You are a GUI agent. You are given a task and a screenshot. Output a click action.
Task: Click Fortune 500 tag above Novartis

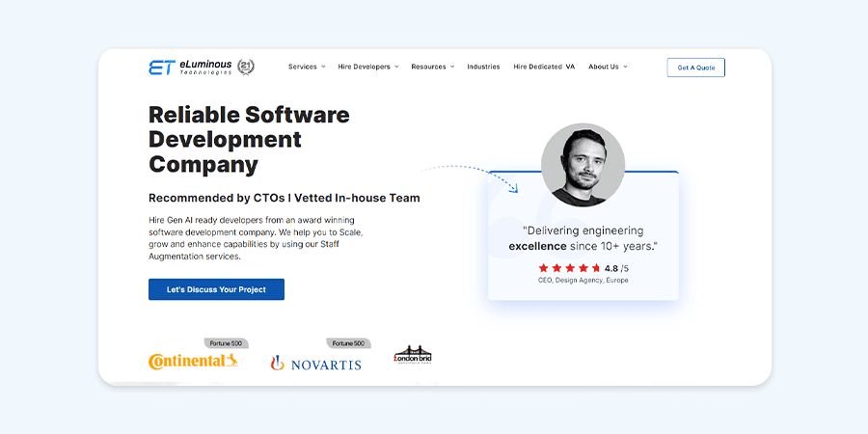click(349, 343)
